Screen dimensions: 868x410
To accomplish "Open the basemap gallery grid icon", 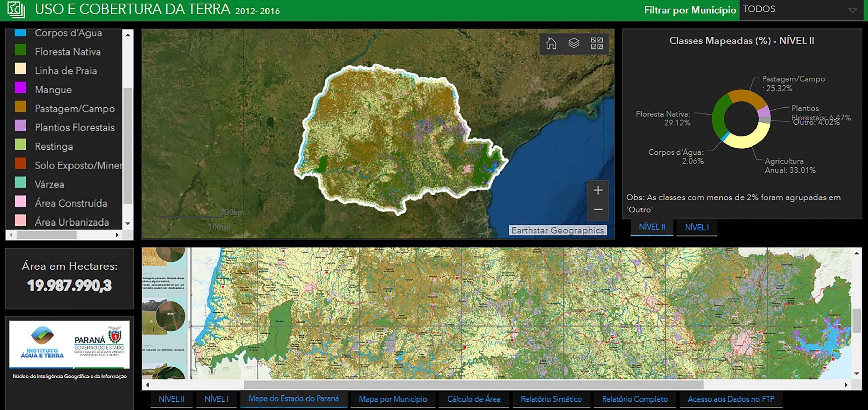I will click(x=597, y=43).
